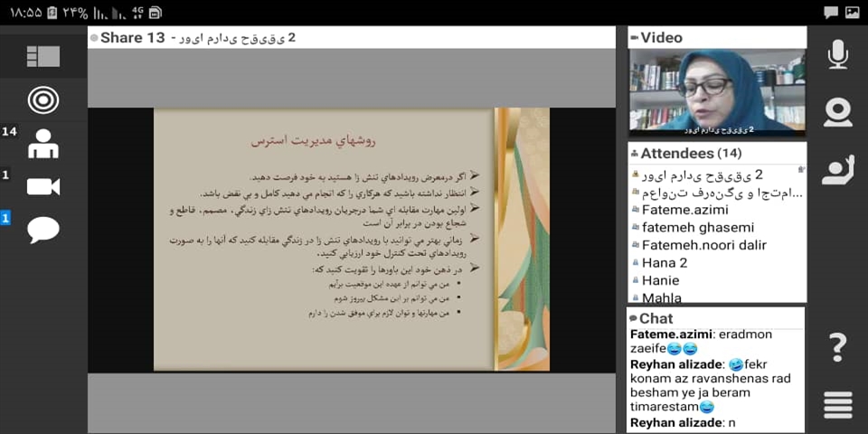Open the attendees icon with 14 badge

42,143
